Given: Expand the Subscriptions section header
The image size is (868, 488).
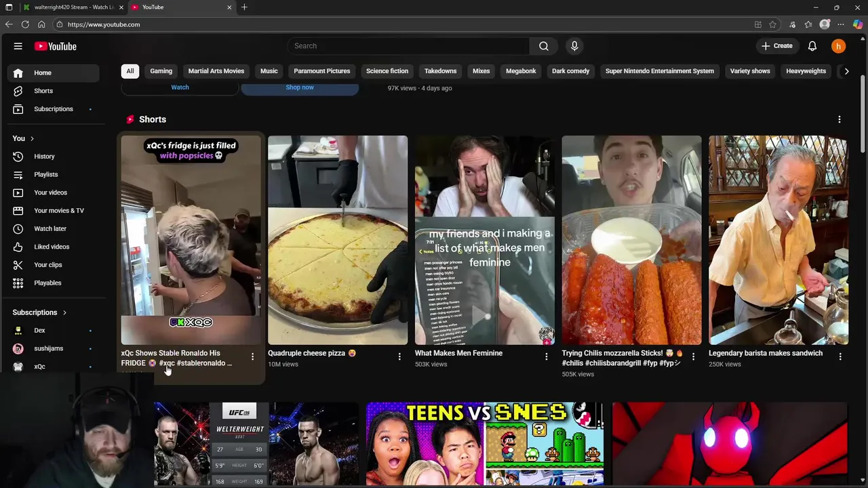Looking at the screenshot, I should [39, 312].
